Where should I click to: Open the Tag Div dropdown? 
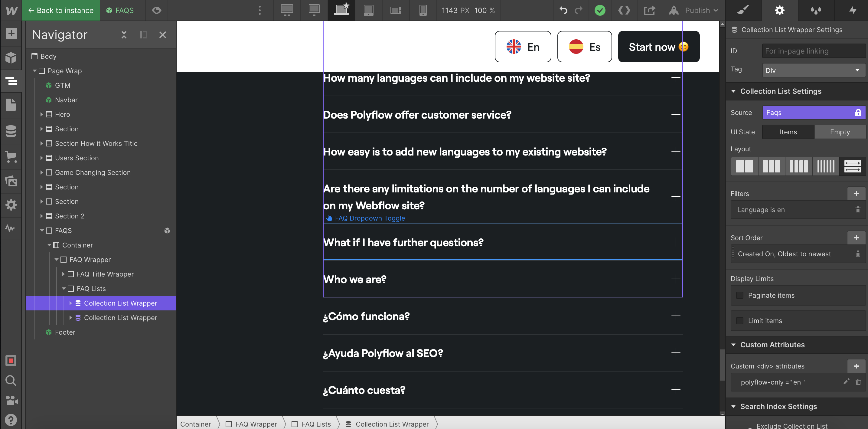click(814, 70)
